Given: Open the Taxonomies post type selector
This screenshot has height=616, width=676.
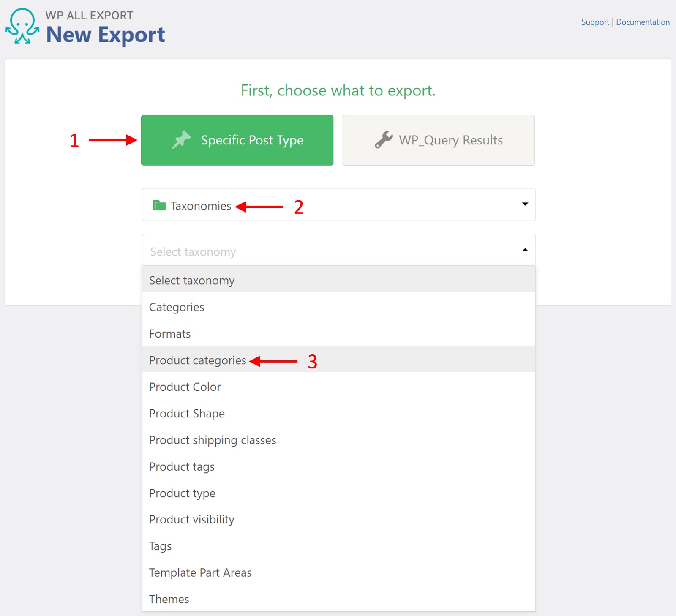Looking at the screenshot, I should pos(339,204).
